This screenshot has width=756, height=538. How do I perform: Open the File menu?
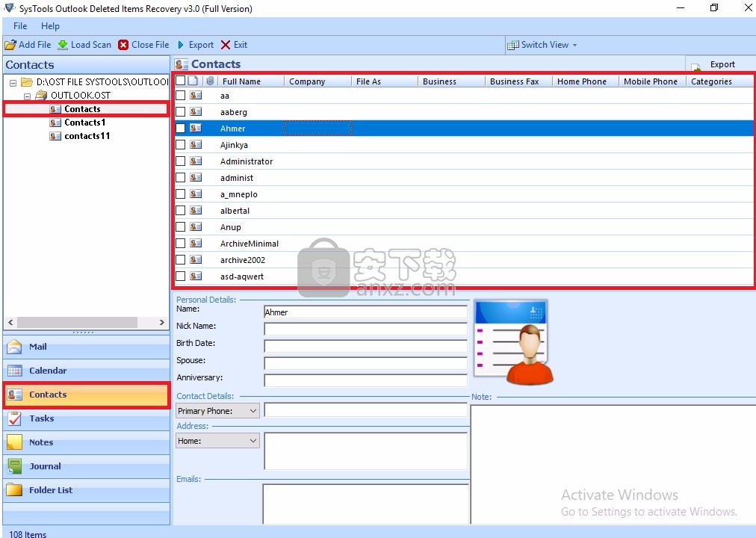(20, 26)
